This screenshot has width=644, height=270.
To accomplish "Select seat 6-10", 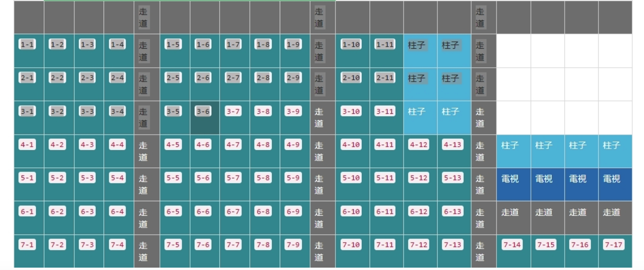I will (x=351, y=212).
